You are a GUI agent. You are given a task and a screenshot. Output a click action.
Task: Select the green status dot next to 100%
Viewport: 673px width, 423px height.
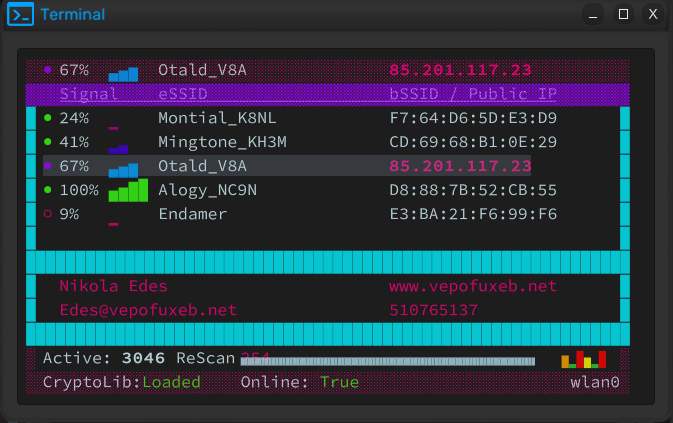click(48, 190)
